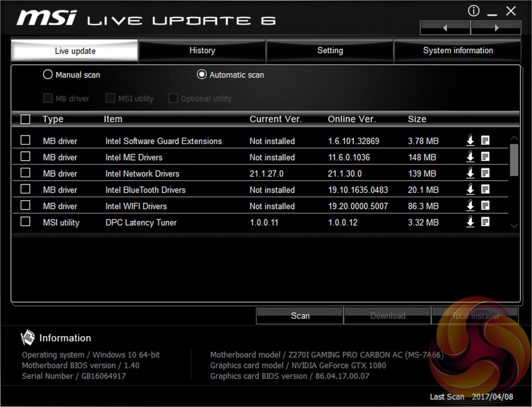532x407 pixels.
Task: Open the info notes icon for Intel Network Drivers
Action: point(485,173)
